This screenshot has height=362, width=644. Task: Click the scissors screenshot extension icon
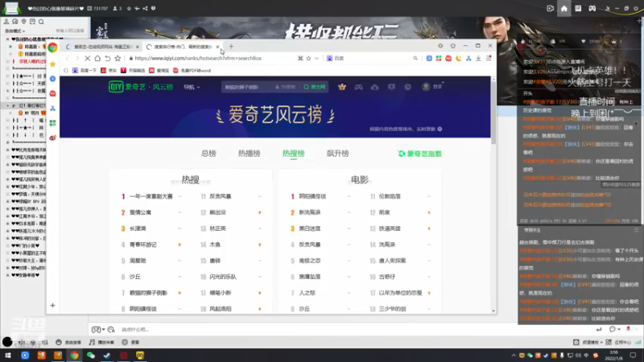click(x=469, y=58)
